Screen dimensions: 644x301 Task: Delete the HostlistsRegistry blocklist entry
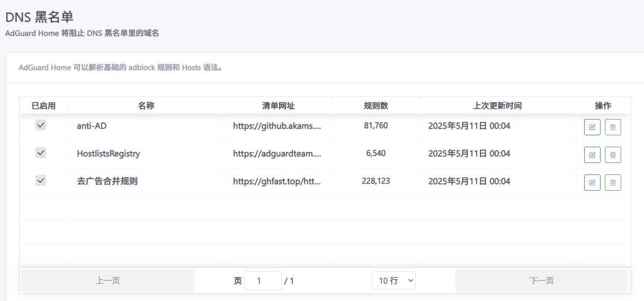coord(613,155)
